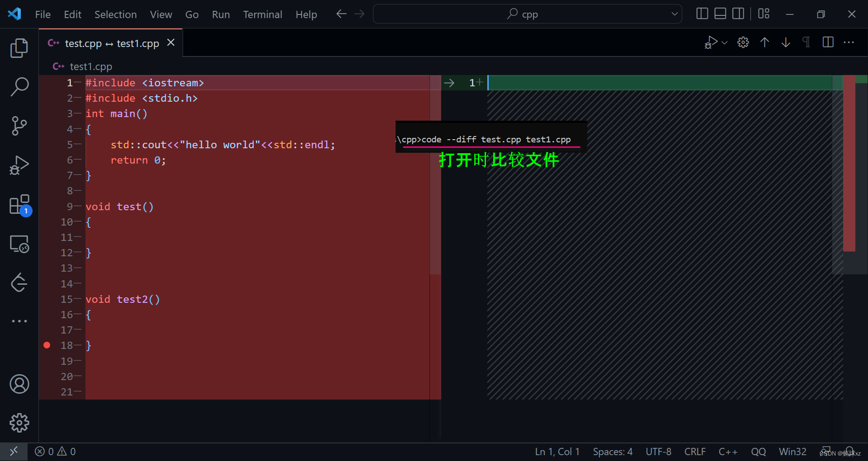Open the Run menu
This screenshot has width=868, height=461.
click(221, 14)
